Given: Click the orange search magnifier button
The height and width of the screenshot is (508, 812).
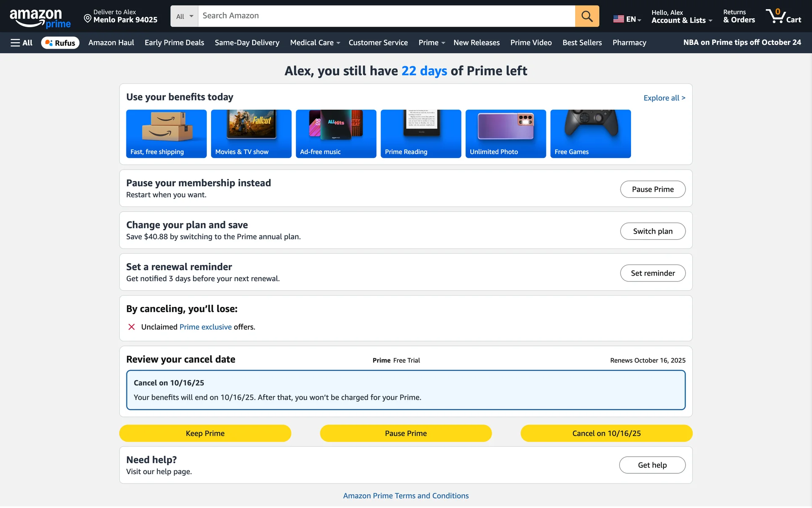Looking at the screenshot, I should click(x=587, y=16).
